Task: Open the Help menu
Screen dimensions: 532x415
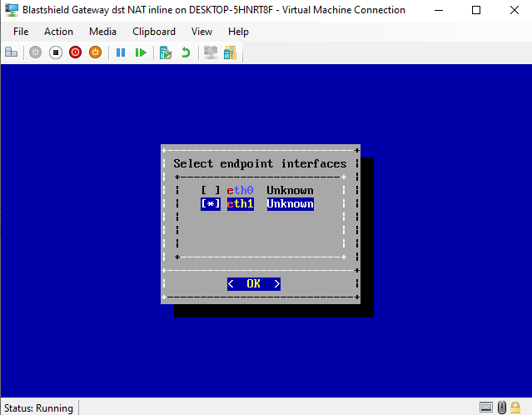Action: (x=238, y=32)
